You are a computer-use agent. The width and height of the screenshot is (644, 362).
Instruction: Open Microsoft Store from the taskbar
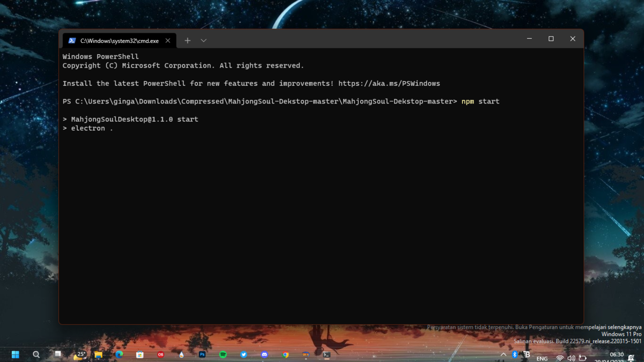point(140,354)
